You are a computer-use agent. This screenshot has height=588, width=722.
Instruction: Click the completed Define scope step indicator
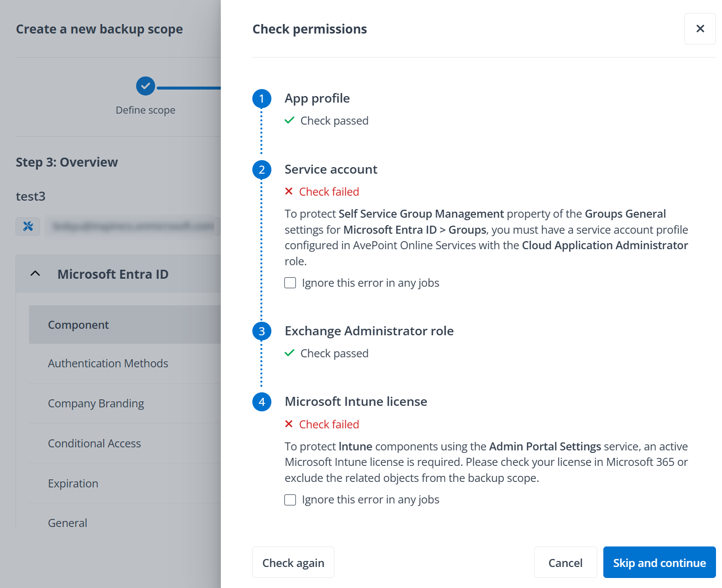(145, 86)
